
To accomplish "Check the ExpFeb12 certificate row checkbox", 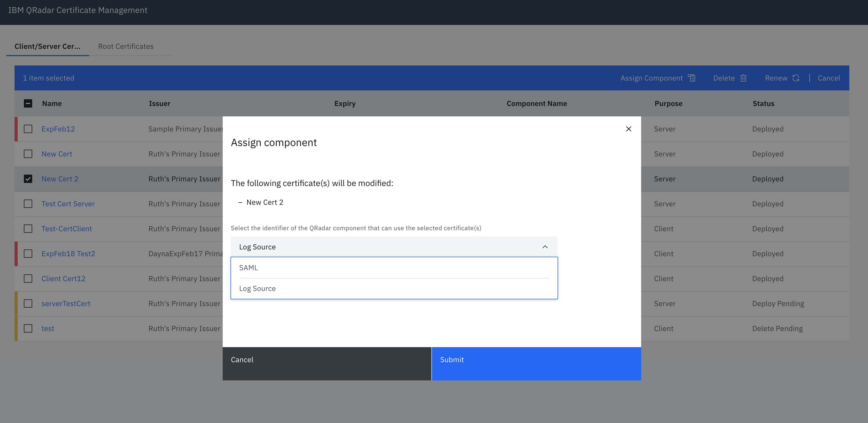I will (28, 129).
